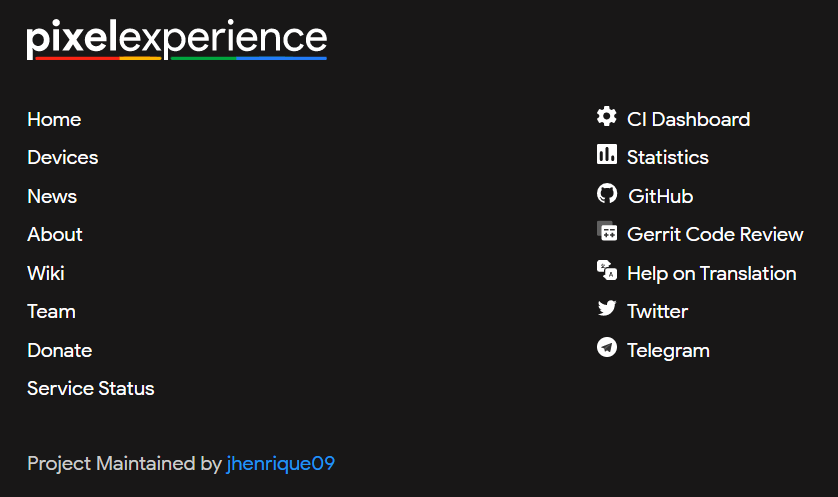Go to the Home page link
Screen dimensions: 838x497
[x=54, y=120]
